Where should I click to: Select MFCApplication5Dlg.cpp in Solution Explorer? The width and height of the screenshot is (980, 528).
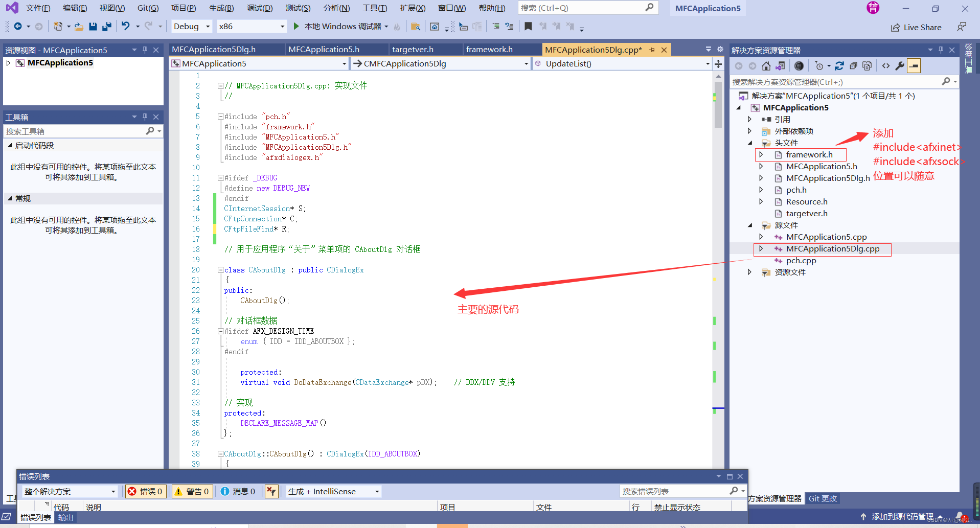click(x=833, y=248)
